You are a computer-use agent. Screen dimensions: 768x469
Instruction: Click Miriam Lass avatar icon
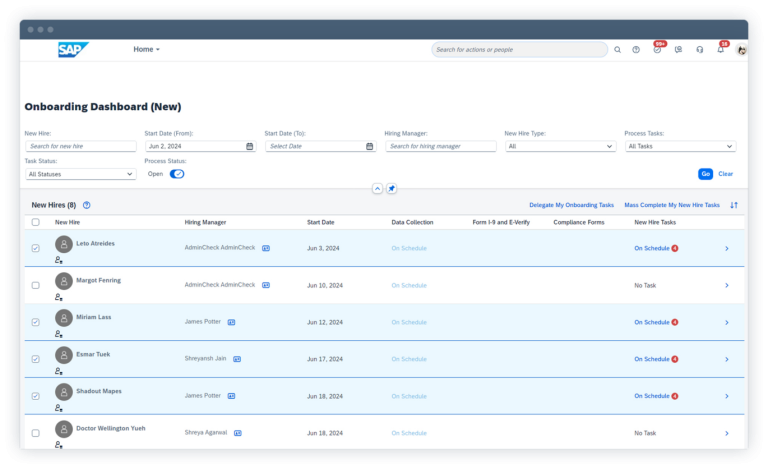click(64, 318)
